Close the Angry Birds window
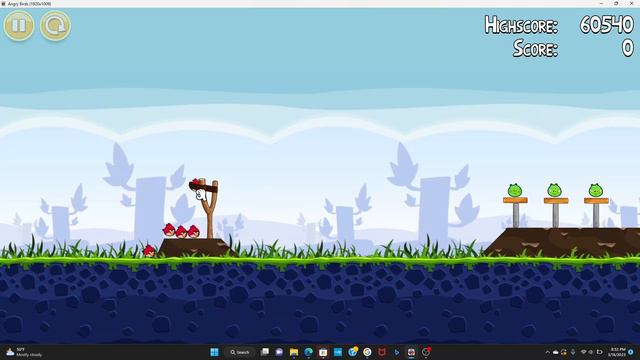Viewport: 640px width, 360px height. point(631,4)
